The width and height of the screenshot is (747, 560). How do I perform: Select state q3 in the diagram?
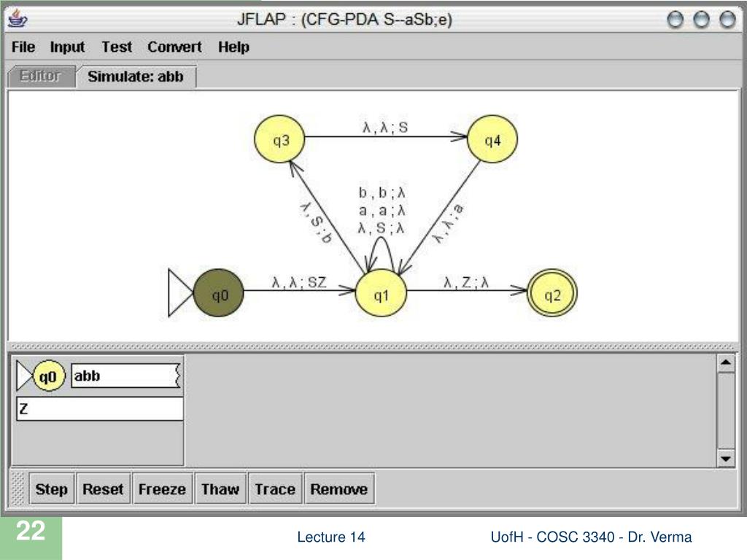point(279,139)
